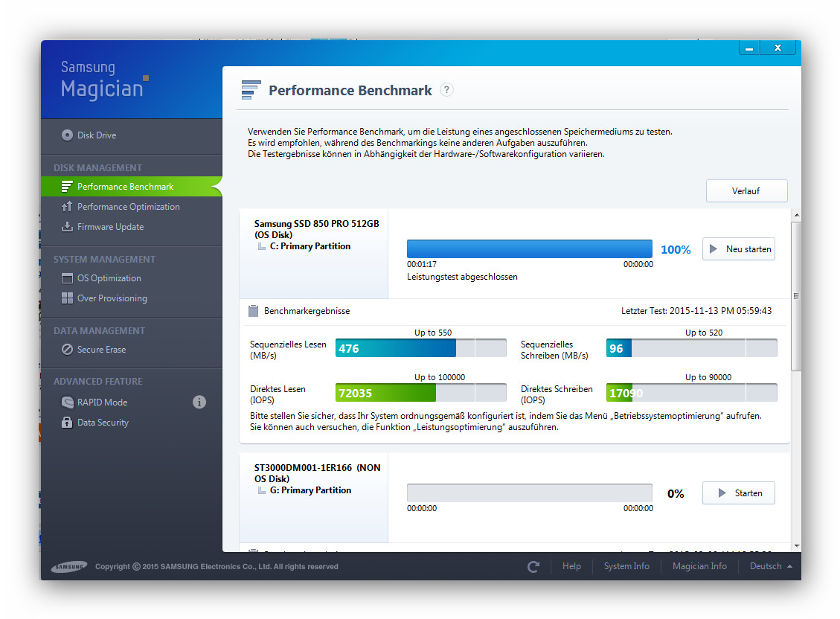Image resolution: width=840 pixels, height=619 pixels.
Task: Minimize the Samsung Magician window
Action: point(749,48)
